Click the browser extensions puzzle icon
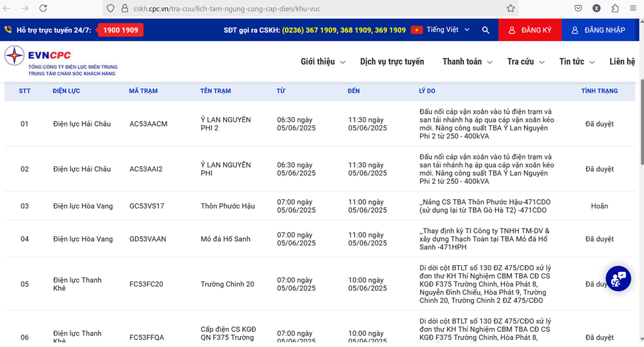The height and width of the screenshot is (347, 644). click(615, 8)
